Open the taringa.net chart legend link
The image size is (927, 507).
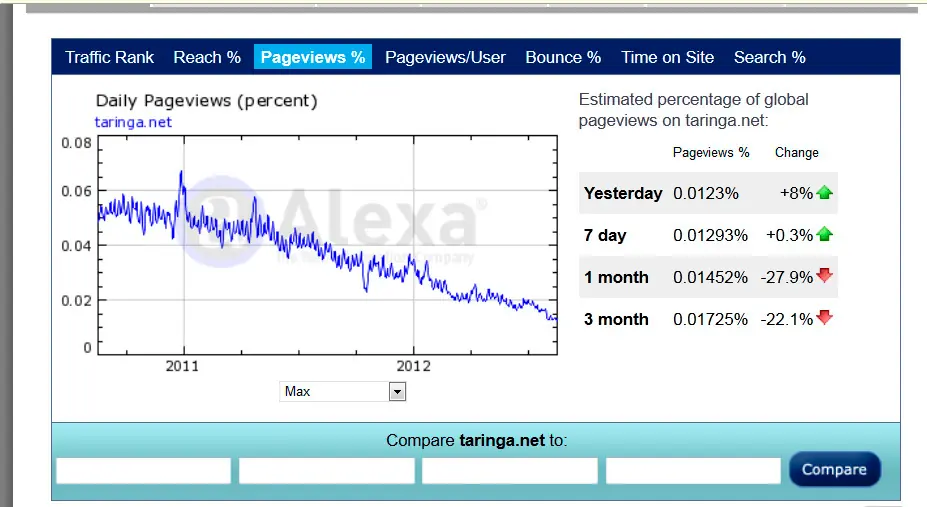pos(133,122)
